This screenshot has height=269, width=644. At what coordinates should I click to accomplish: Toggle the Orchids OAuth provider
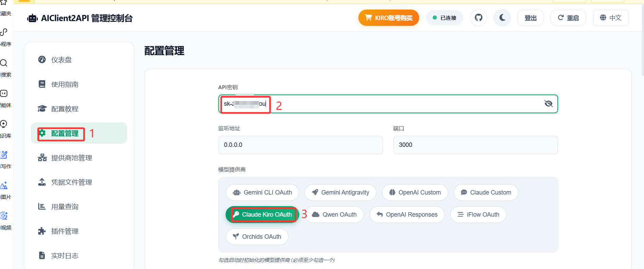(257, 237)
